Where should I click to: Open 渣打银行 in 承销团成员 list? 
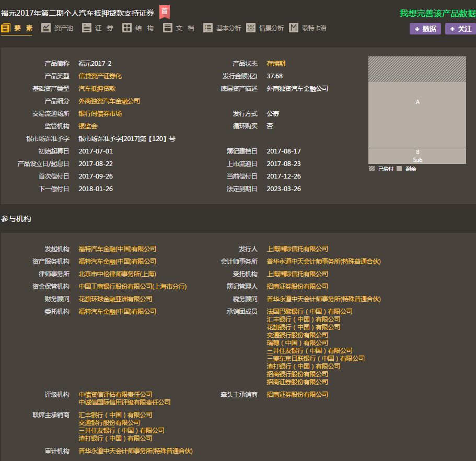(x=304, y=367)
